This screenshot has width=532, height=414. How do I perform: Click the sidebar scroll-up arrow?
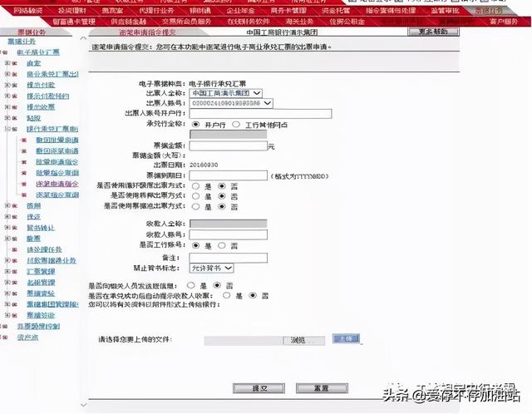click(83, 39)
